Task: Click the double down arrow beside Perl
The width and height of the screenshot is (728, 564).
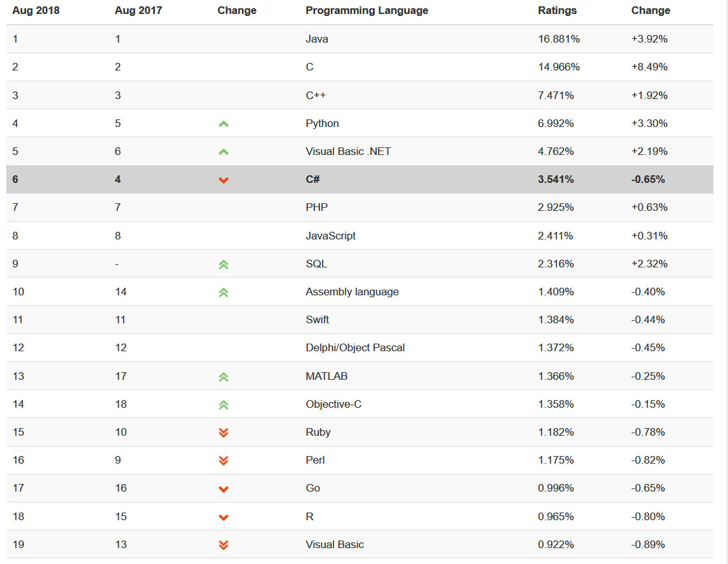Action: [223, 460]
